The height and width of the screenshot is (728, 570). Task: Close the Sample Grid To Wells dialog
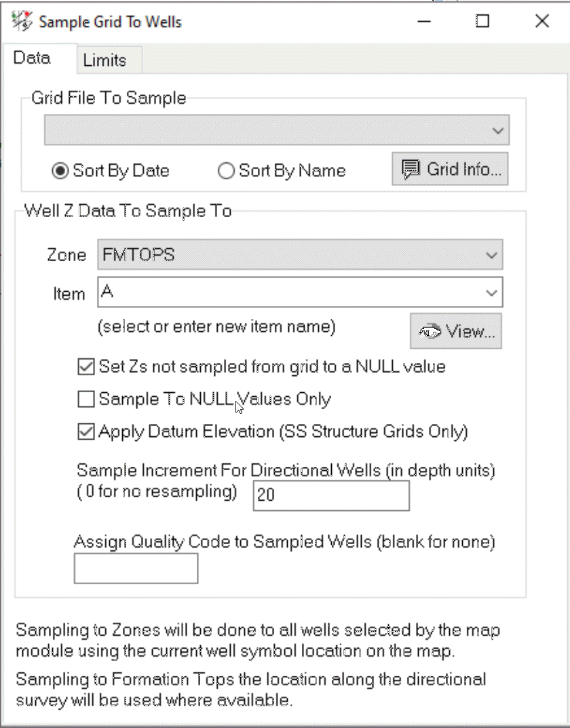541,22
